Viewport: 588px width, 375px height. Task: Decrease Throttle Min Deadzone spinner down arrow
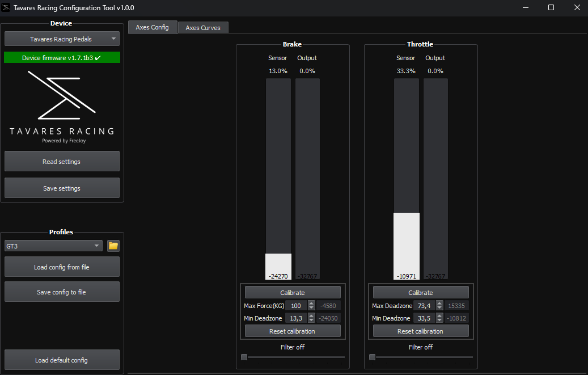pyautogui.click(x=439, y=321)
